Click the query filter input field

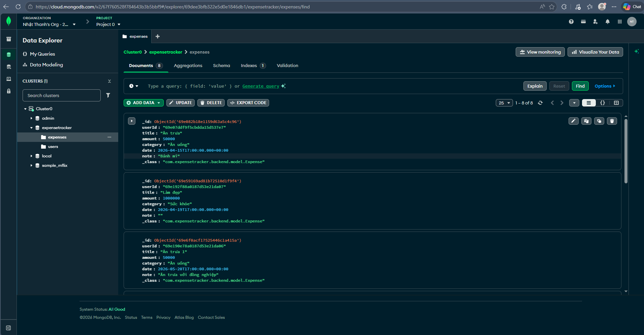(x=332, y=86)
